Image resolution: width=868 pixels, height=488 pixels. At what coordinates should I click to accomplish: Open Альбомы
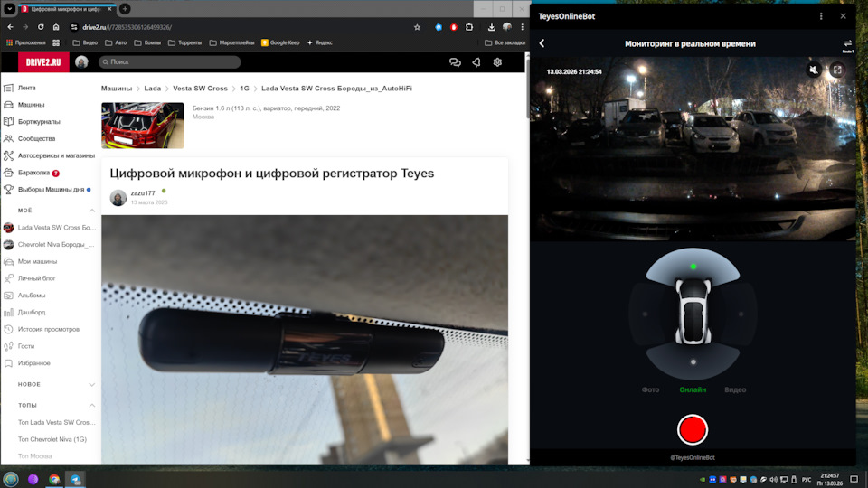[x=32, y=296]
